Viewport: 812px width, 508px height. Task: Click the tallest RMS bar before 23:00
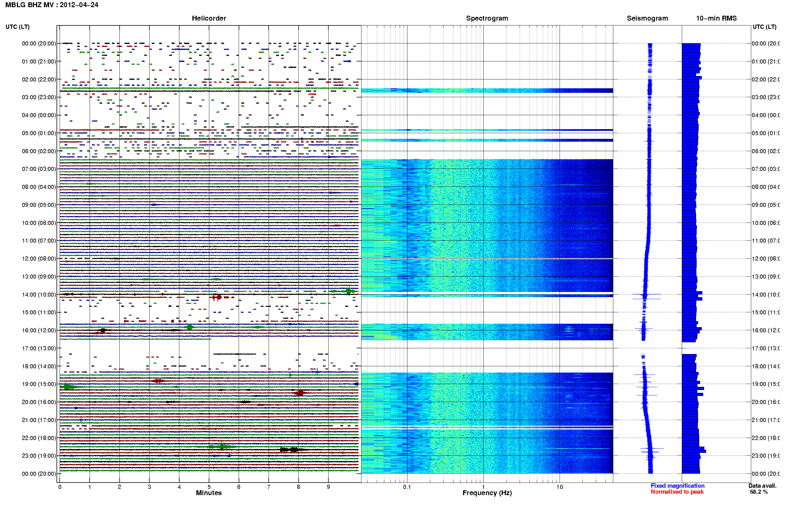coord(694,451)
